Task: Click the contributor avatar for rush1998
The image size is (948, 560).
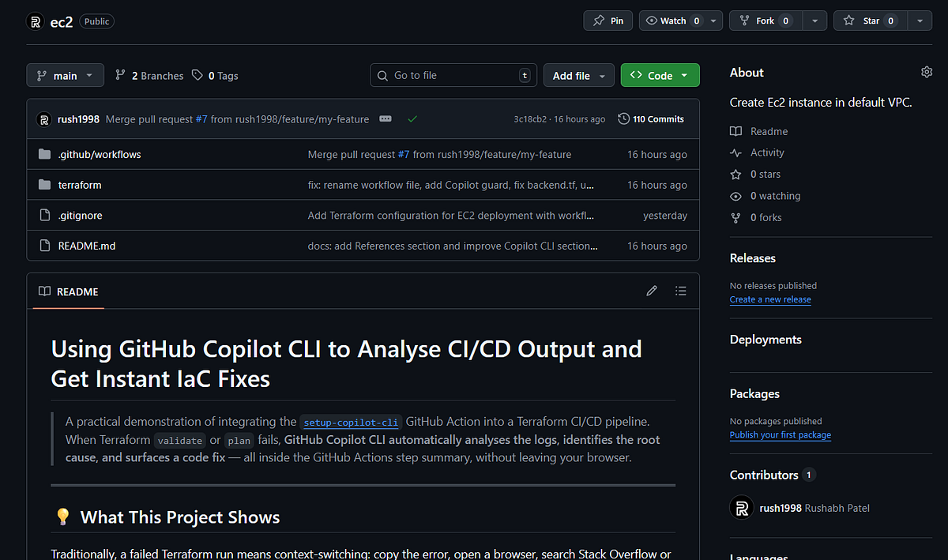Action: point(741,508)
